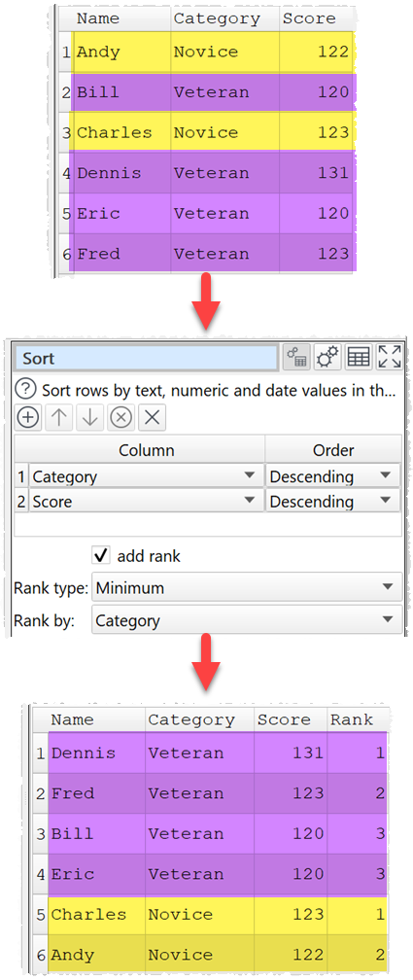Remove selected sort level circled X icon

pyautogui.click(x=120, y=418)
